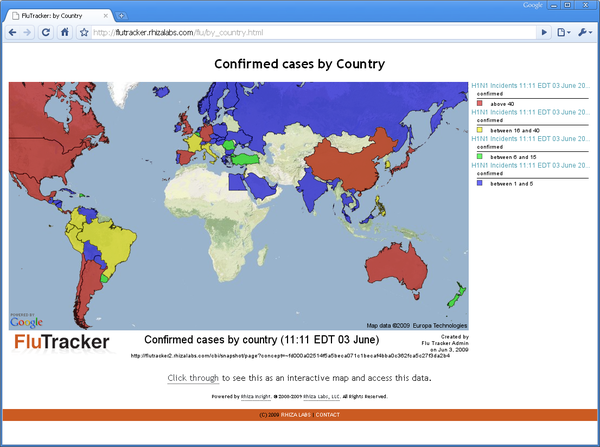Click the yellow 'between 16 and 40' swatch
This screenshot has height=447, width=600.
479,130
